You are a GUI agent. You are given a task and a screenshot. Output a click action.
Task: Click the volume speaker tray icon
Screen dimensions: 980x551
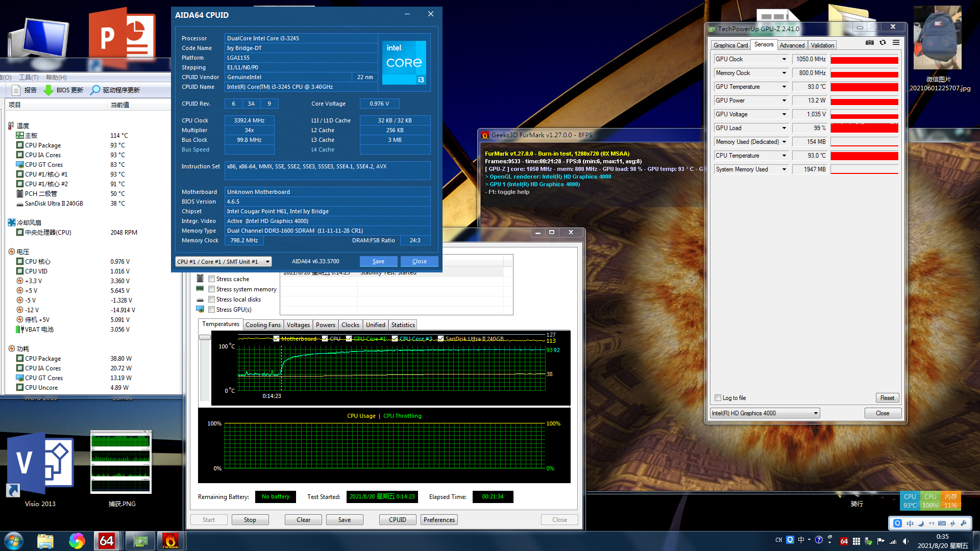click(x=905, y=541)
